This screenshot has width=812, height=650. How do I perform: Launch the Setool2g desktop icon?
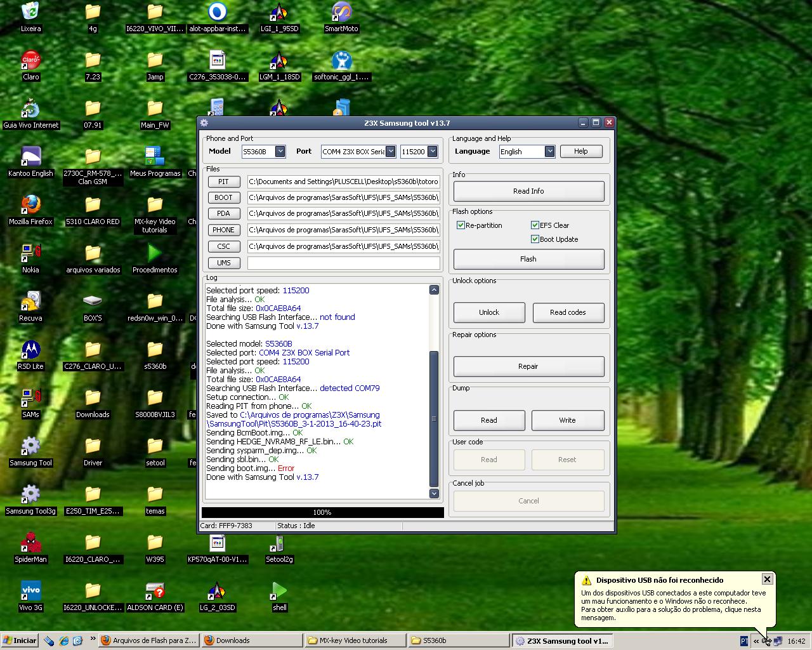coord(279,548)
